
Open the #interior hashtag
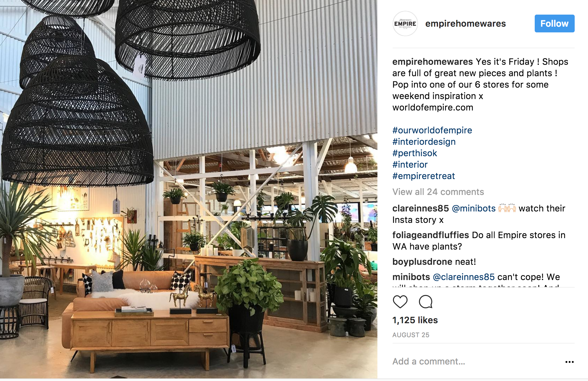[x=410, y=164]
